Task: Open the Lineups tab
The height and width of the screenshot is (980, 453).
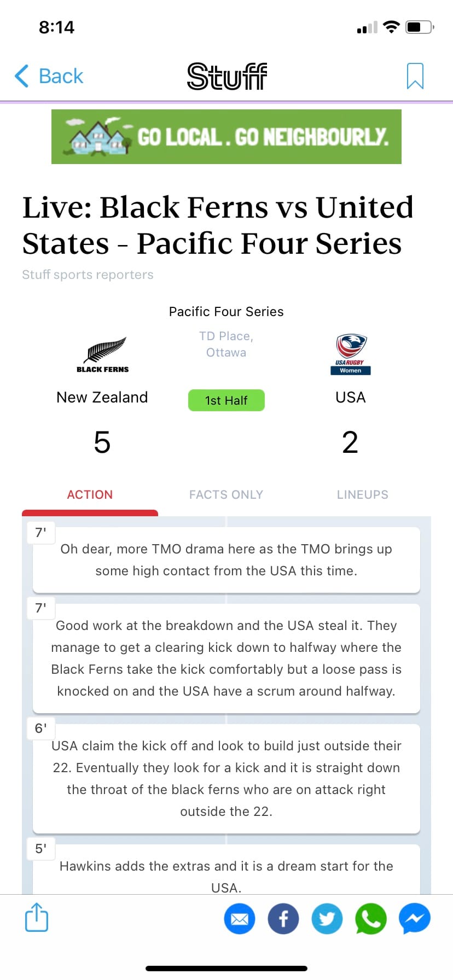Action: [362, 494]
